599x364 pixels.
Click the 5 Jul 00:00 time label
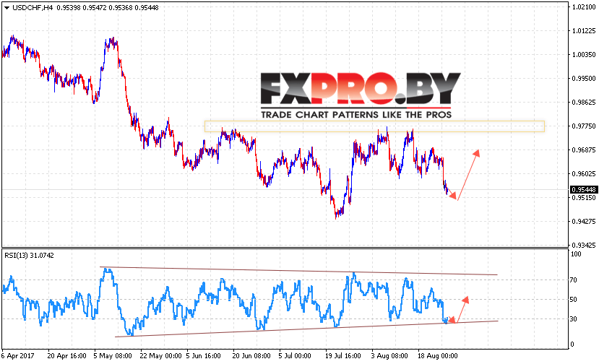coord(295,356)
